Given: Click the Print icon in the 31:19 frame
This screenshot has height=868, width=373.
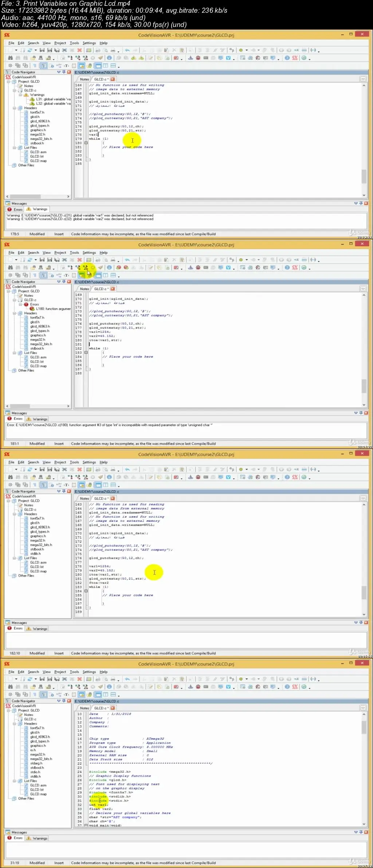Looking at the screenshot, I should [113, 679].
